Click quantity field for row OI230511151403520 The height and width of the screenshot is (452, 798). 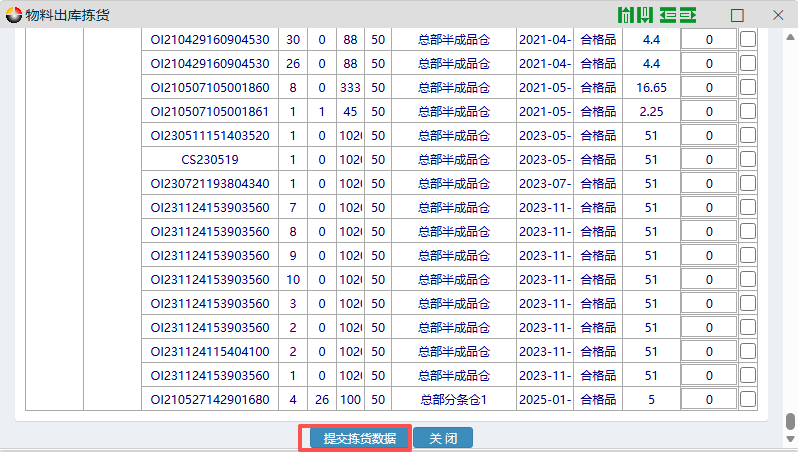click(709, 136)
